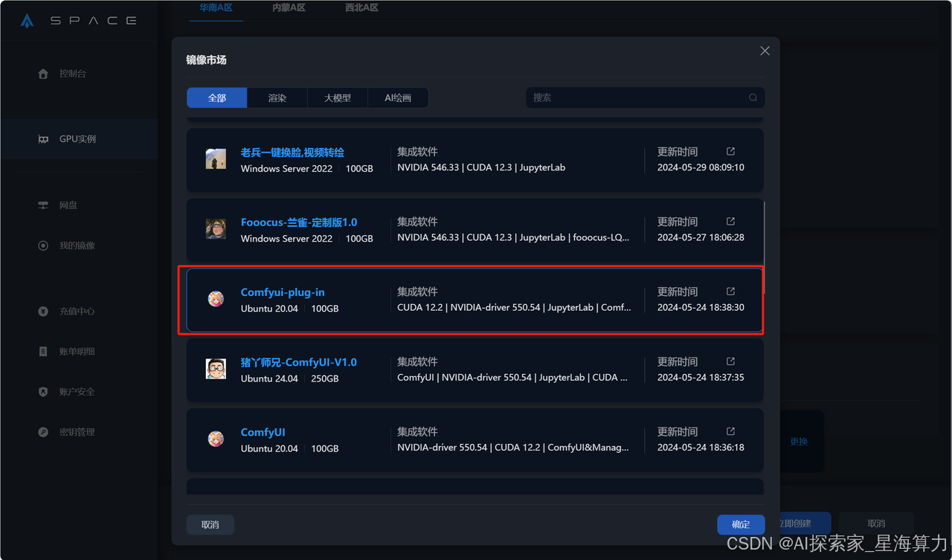The height and width of the screenshot is (560, 952).
Task: Click update time 2024-05-24 18:36:18
Action: [701, 447]
